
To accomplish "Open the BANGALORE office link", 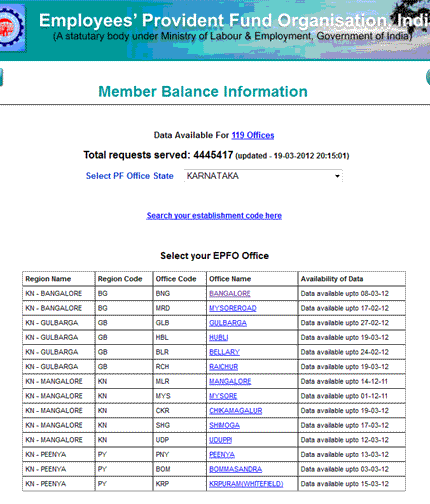I will [x=230, y=294].
